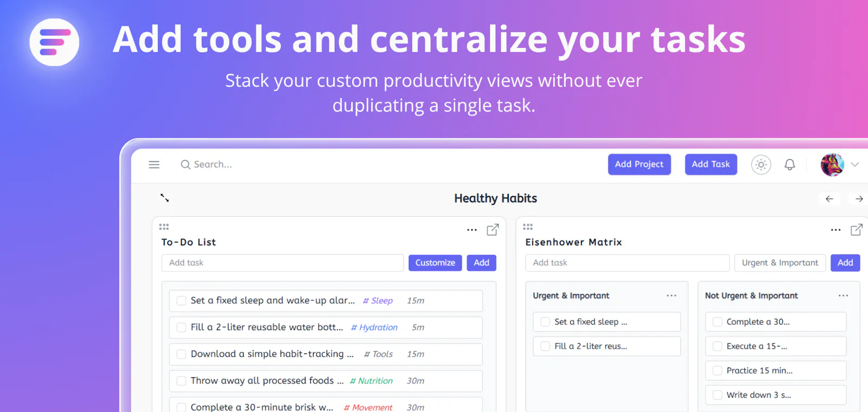Click the expand arrows icon beside Healthy Habits

(165, 198)
